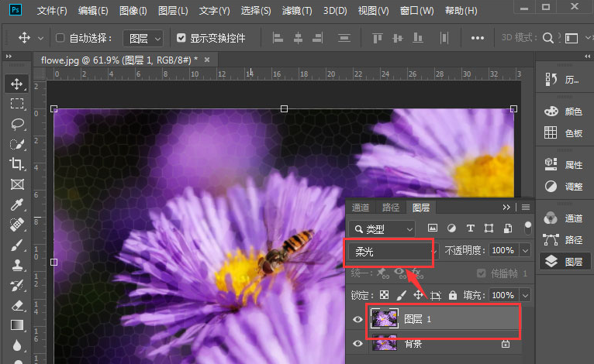Click align bottom edges icon
The width and height of the screenshot is (594, 364).
coord(417,37)
